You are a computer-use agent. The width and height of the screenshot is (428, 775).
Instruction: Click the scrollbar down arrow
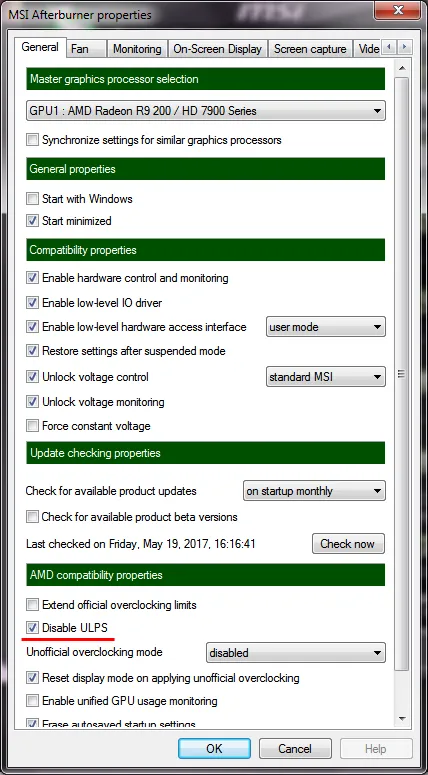tap(402, 719)
